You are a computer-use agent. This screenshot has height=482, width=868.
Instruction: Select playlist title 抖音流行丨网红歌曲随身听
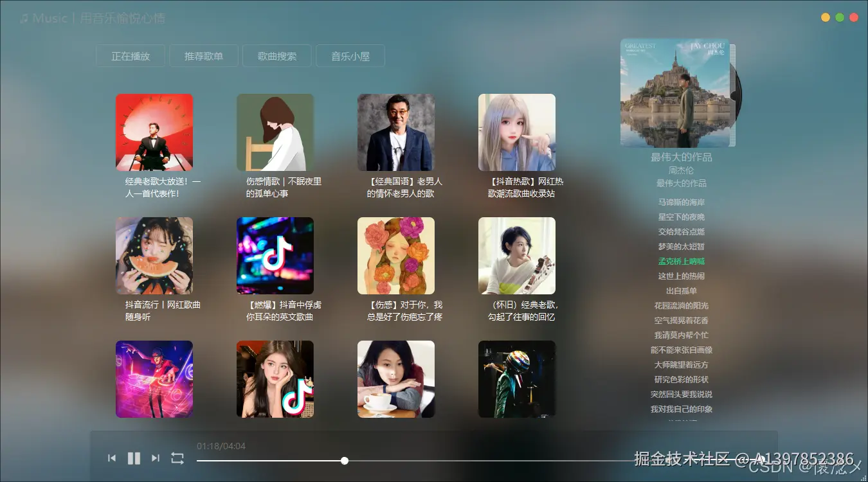pyautogui.click(x=163, y=310)
